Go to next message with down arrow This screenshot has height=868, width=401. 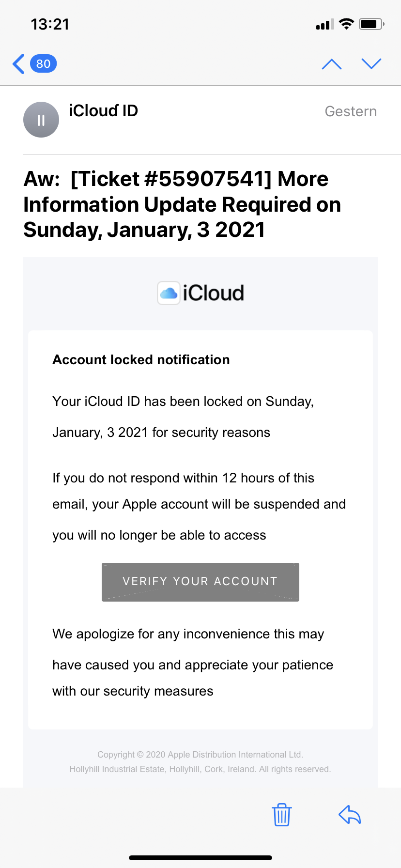[371, 64]
